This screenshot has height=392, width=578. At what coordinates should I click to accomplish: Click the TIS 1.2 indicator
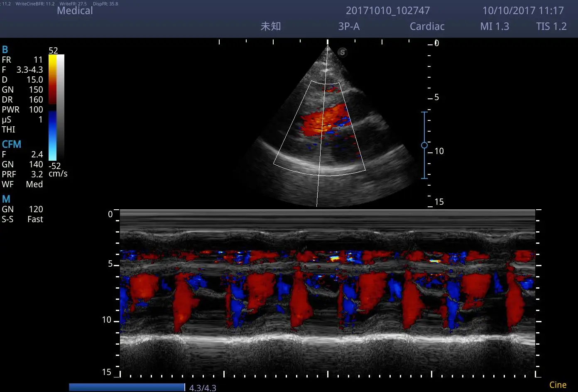click(551, 26)
